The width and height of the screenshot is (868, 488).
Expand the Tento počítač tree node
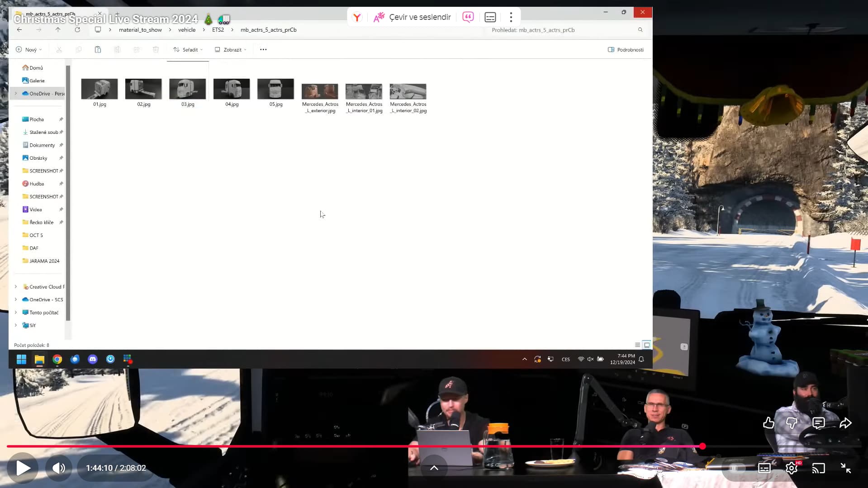16,313
